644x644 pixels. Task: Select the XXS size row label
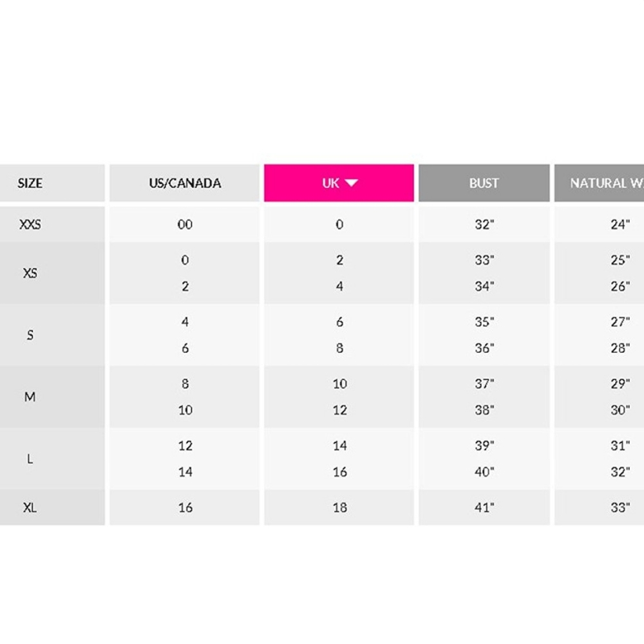(30, 224)
